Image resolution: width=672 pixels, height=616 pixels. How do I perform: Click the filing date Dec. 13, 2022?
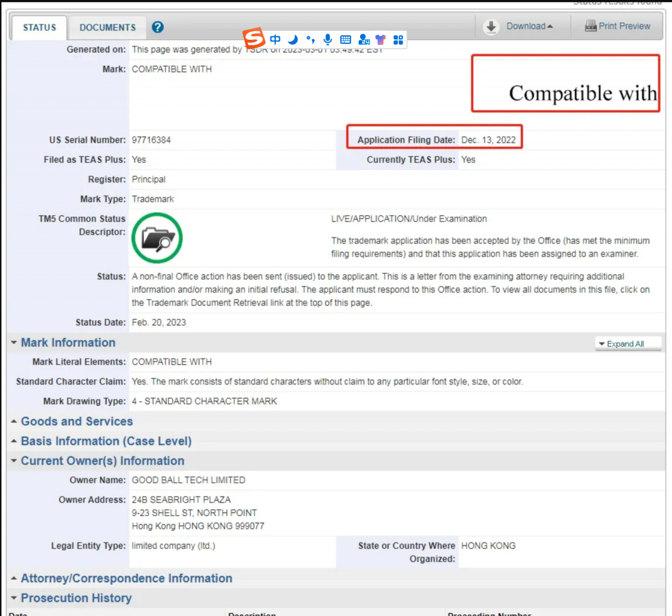click(488, 140)
